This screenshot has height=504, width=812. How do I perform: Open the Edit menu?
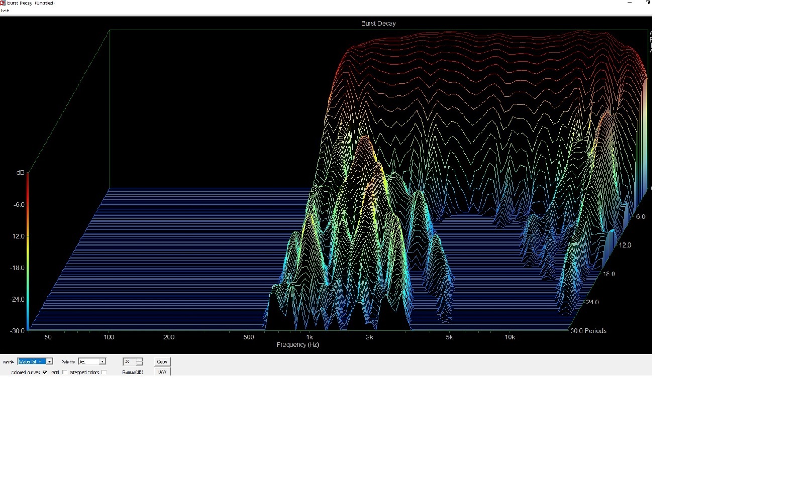(x=5, y=11)
